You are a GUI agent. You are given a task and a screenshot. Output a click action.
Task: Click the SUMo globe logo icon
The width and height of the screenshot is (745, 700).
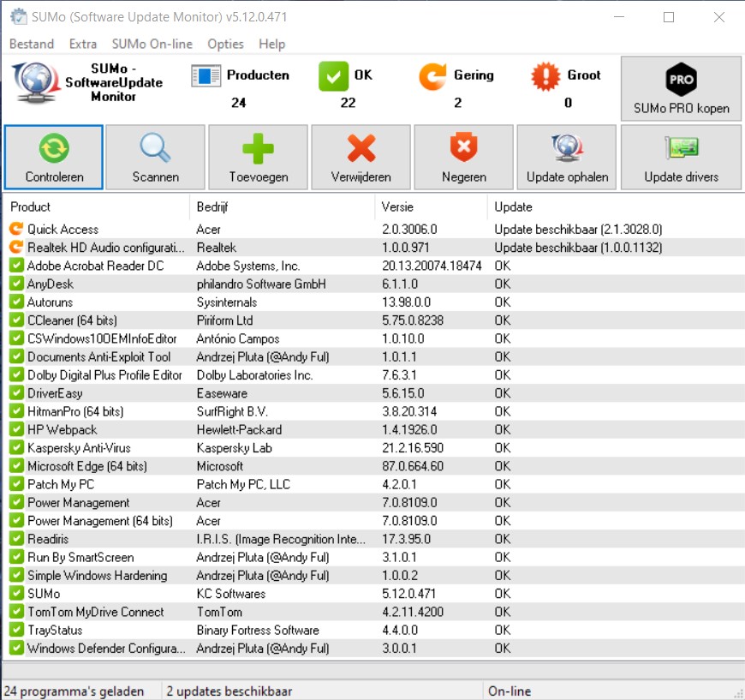point(36,83)
